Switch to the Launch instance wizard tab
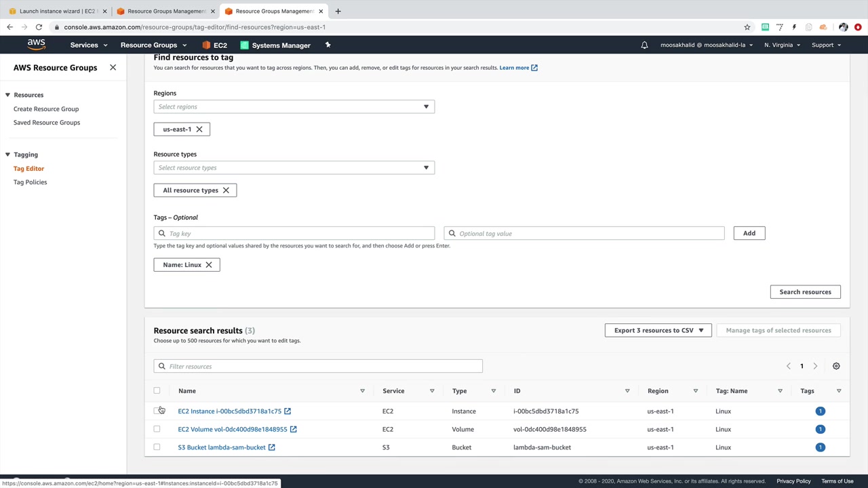This screenshot has width=868, height=488. (57, 11)
